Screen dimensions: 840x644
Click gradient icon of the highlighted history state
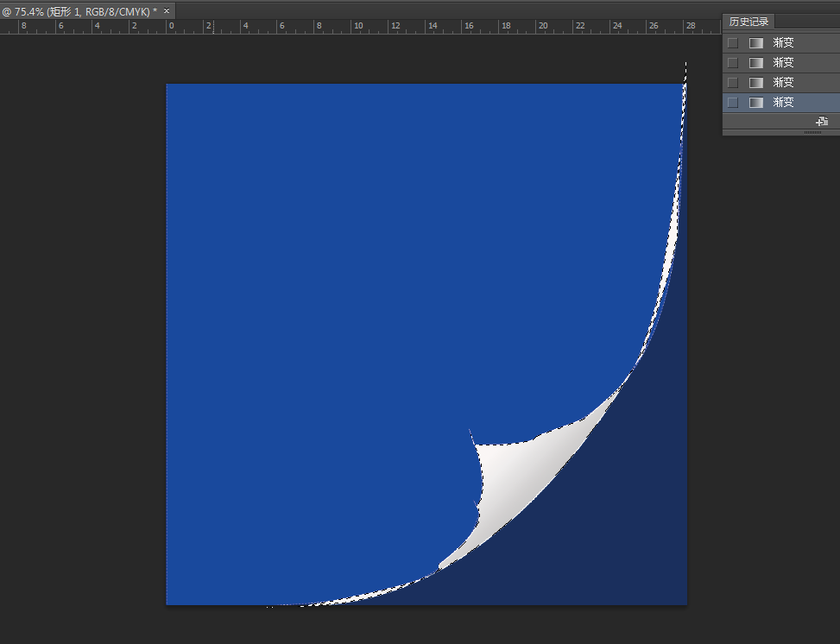(x=756, y=102)
